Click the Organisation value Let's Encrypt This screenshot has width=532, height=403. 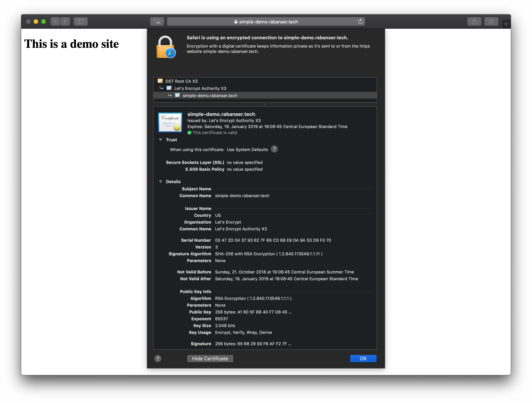(228, 222)
